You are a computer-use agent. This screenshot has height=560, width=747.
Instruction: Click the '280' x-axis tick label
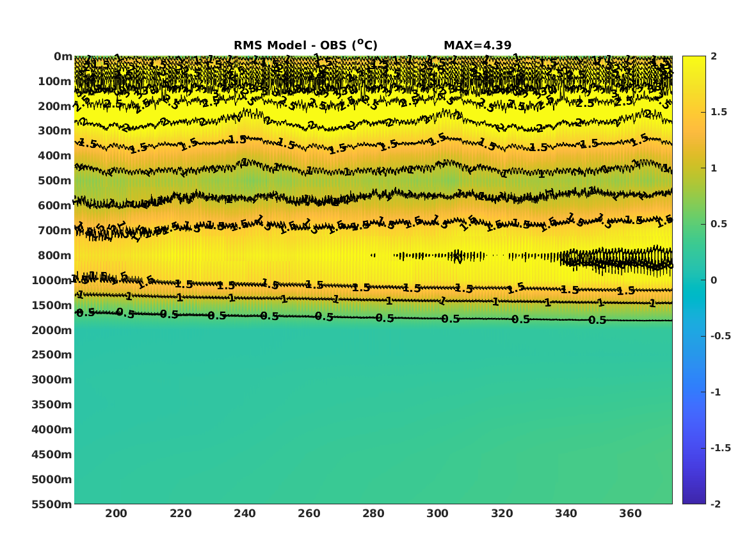[x=374, y=513]
